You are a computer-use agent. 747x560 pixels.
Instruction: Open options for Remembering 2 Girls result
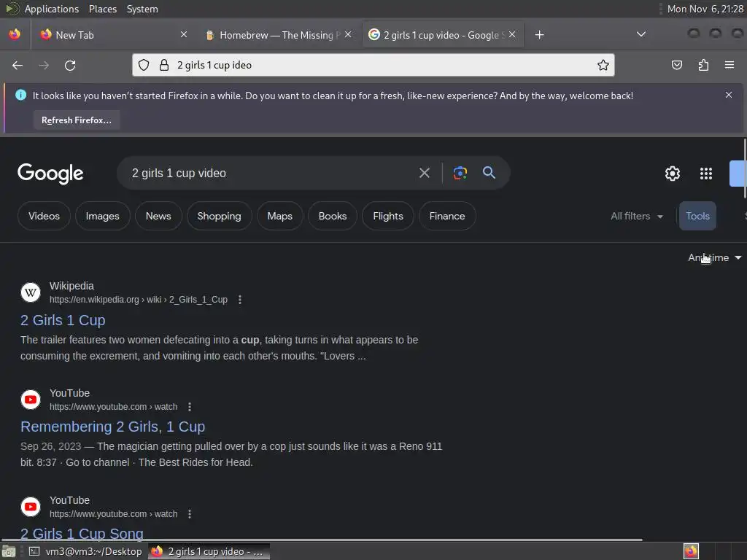point(190,407)
